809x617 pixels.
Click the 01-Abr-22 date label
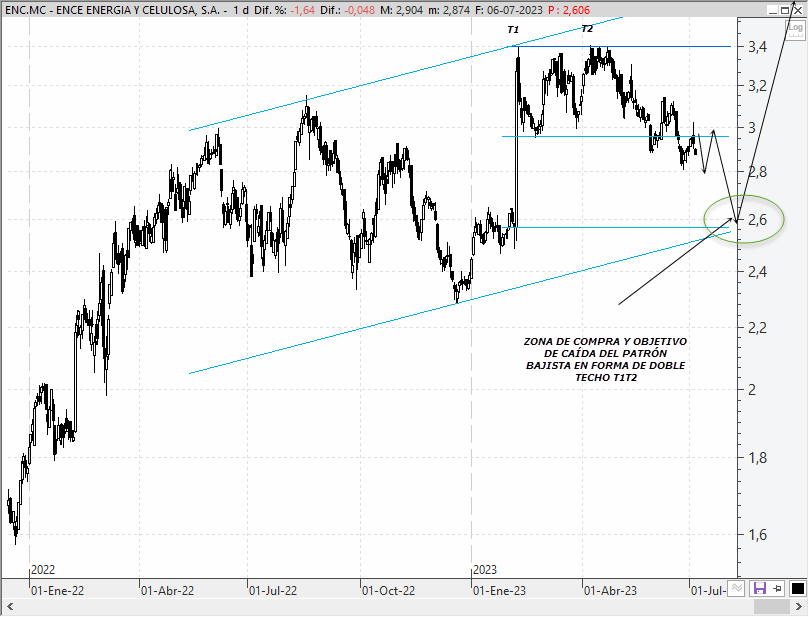pyautogui.click(x=168, y=591)
